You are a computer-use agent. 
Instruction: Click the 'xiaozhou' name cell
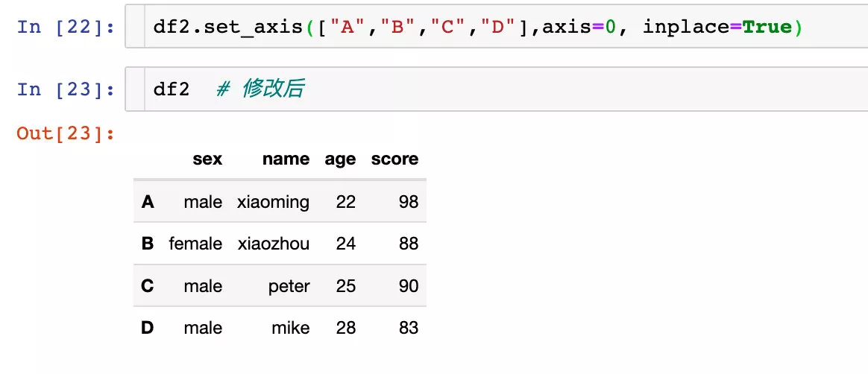point(274,244)
